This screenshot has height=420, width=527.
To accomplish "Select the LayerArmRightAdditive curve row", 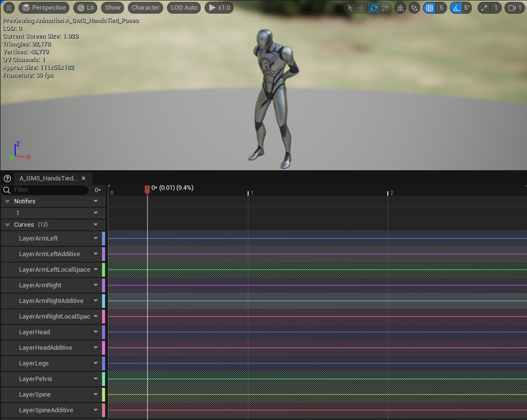I will point(53,301).
